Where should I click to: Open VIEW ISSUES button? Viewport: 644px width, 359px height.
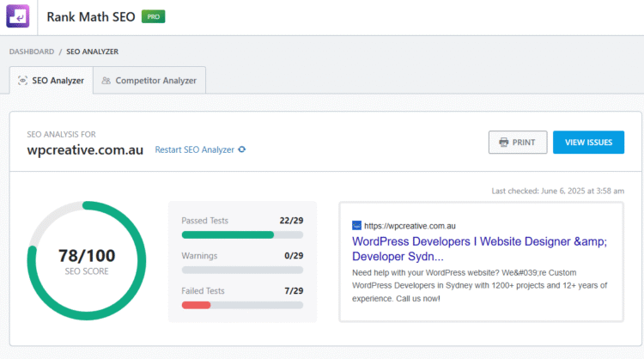pos(588,142)
